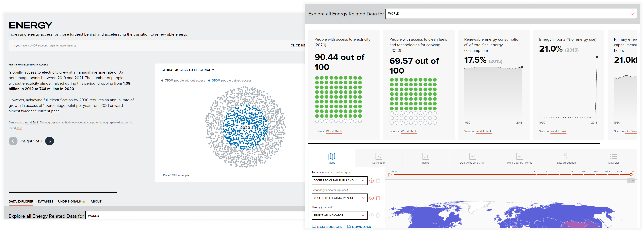Click the Correlation scatter icon
Viewport: 644px width, 232px height.
379,156
